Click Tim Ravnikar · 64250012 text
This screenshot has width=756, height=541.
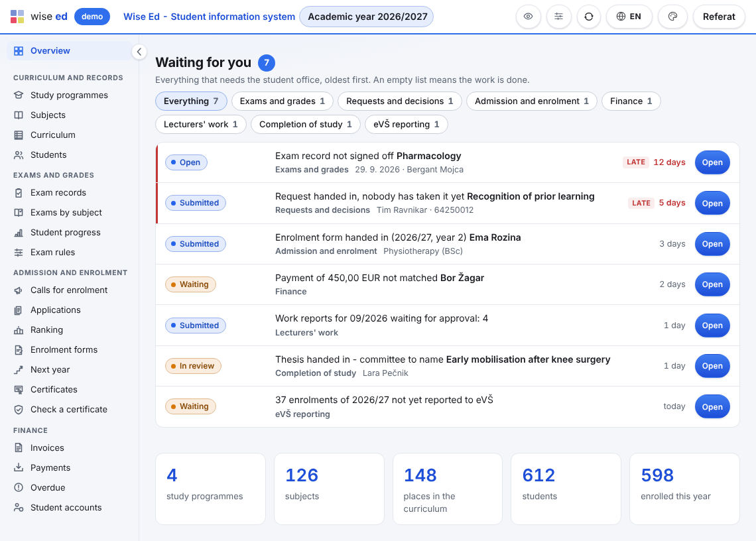[x=425, y=210]
